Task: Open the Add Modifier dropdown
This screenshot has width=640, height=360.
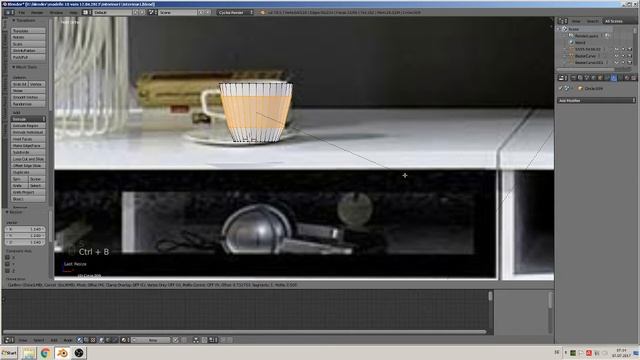Action: click(596, 100)
